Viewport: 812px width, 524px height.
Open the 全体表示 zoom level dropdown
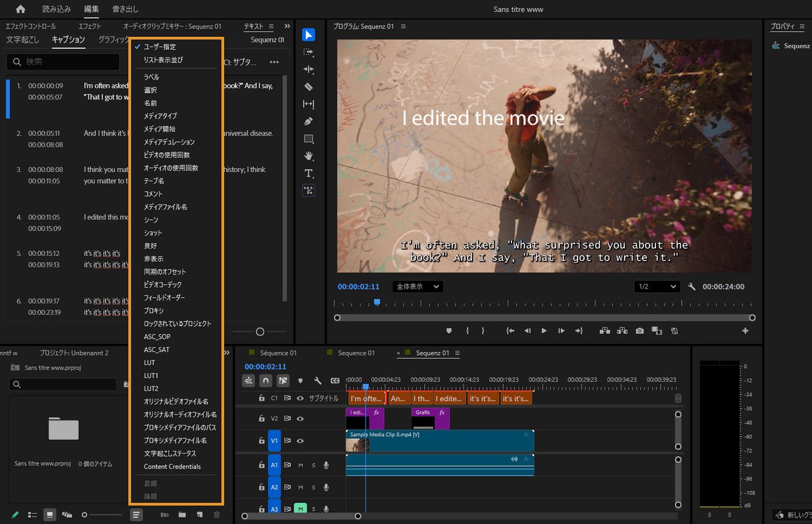[x=417, y=287]
